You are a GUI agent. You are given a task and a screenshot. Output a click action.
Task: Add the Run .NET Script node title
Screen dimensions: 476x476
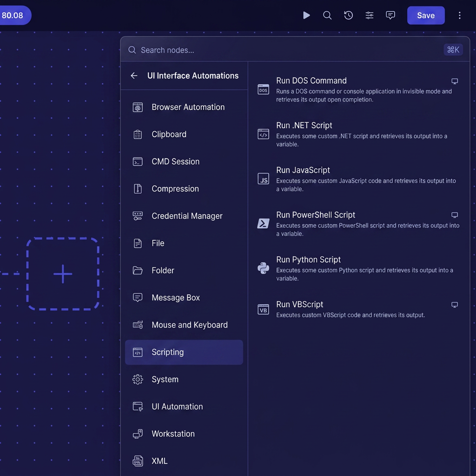(304, 126)
